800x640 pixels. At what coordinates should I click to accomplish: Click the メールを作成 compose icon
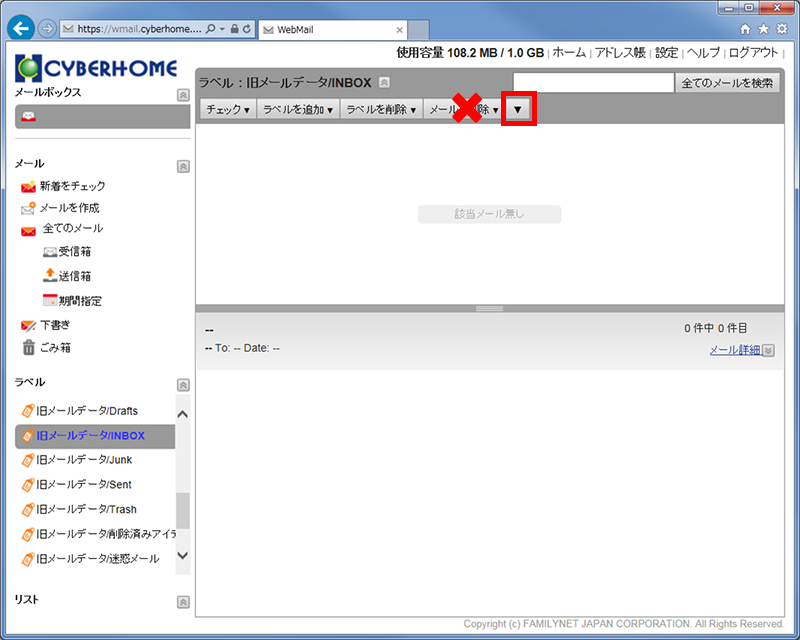coord(28,208)
